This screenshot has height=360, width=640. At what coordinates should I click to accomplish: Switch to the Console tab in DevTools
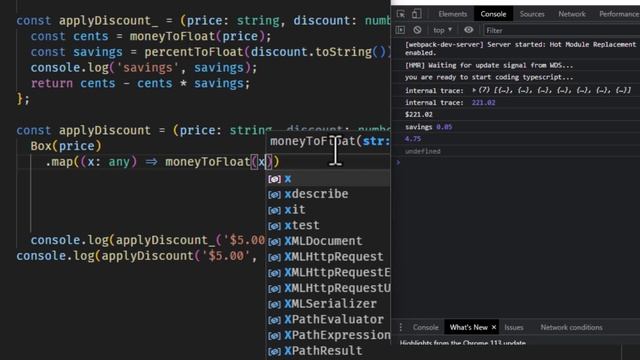pyautogui.click(x=493, y=14)
